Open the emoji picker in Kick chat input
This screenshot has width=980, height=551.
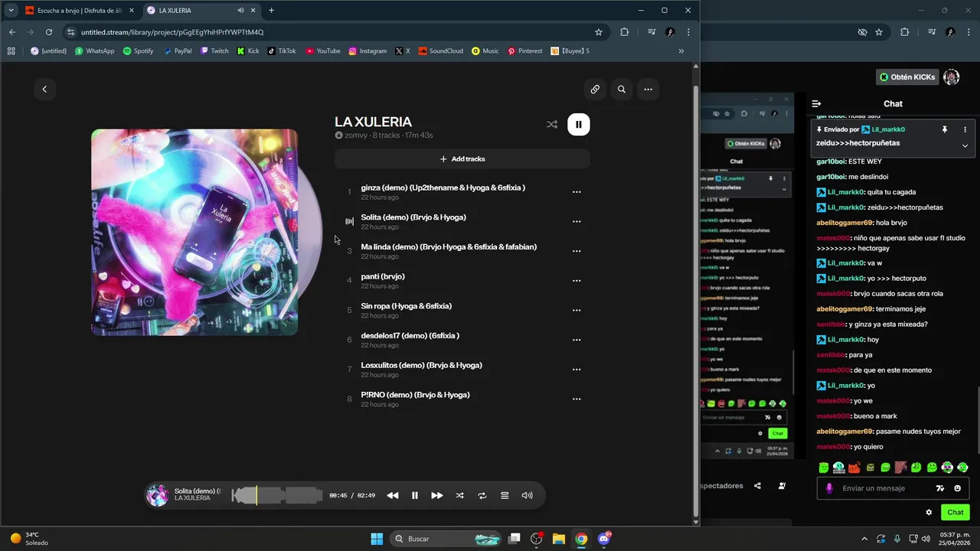coord(958,488)
